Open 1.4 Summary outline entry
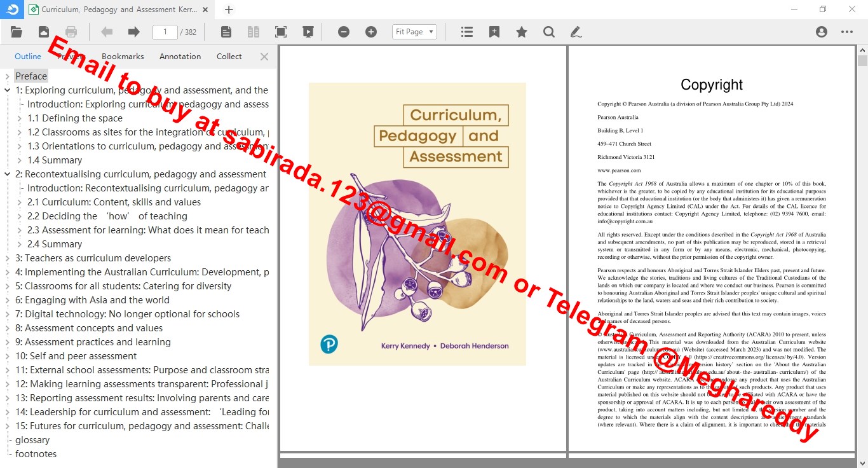Image resolution: width=868 pixels, height=468 pixels. tap(55, 160)
